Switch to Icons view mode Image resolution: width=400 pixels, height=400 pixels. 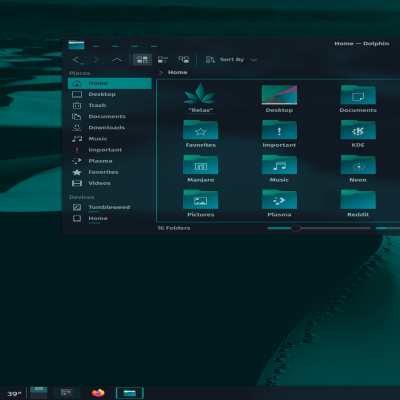click(142, 60)
